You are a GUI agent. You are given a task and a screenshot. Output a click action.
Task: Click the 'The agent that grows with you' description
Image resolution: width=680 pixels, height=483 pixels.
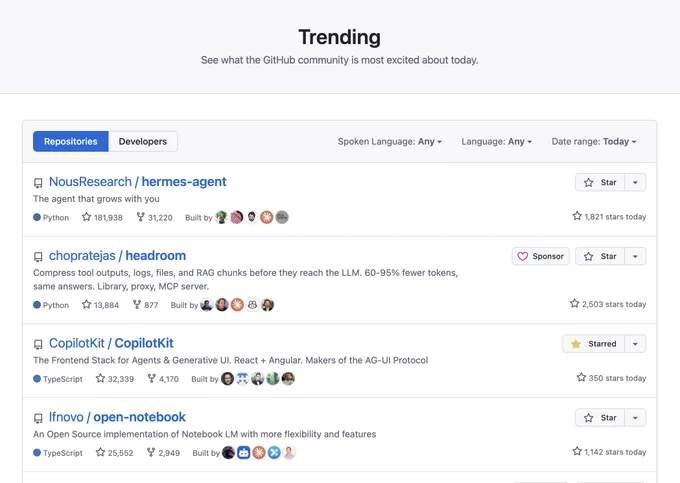tap(96, 199)
